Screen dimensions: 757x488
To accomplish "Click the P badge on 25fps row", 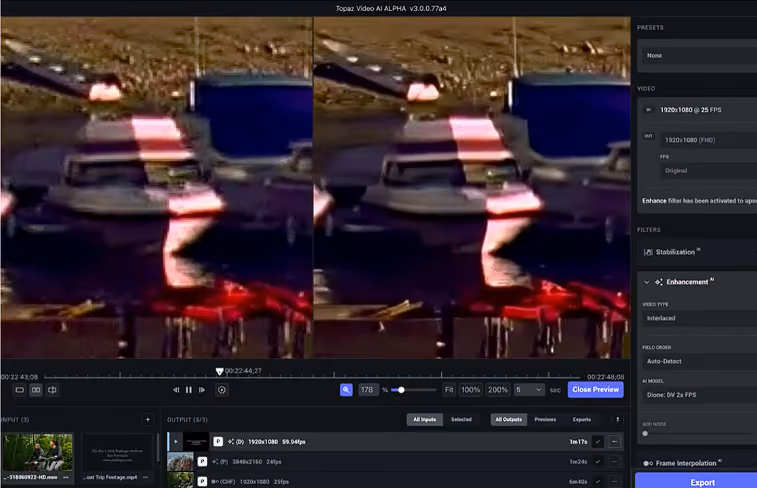I will tap(202, 481).
